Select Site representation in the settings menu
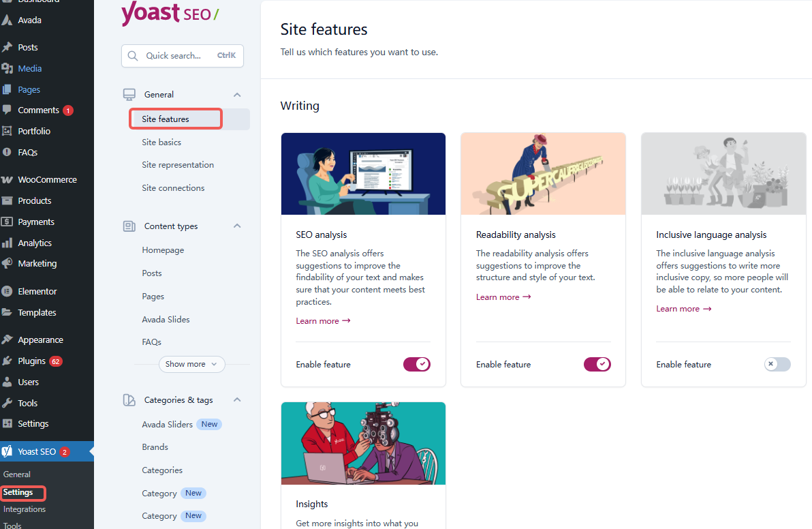812x529 pixels. (177, 164)
